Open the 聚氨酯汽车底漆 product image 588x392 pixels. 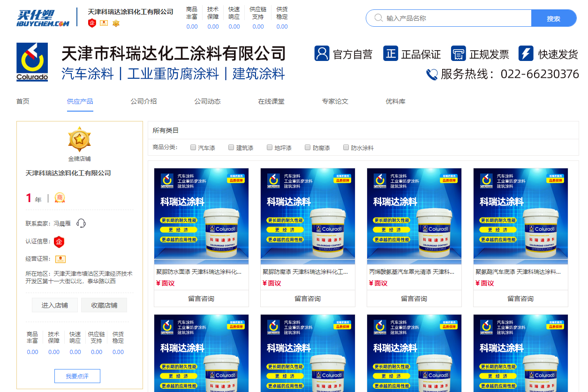click(x=520, y=216)
